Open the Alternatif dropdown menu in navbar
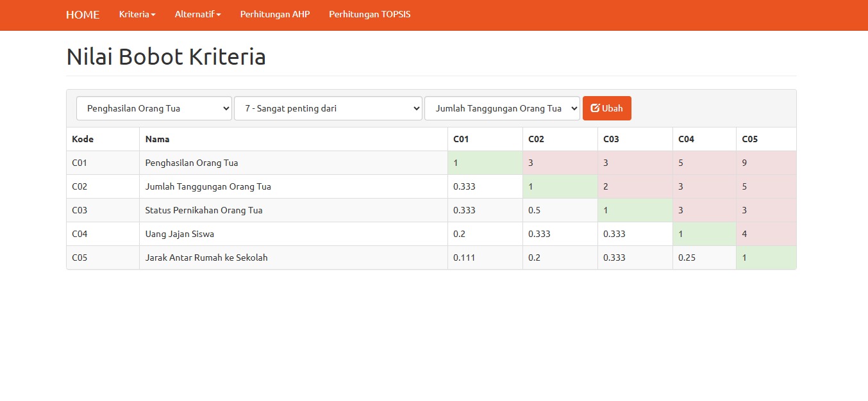868x401 pixels. (197, 14)
